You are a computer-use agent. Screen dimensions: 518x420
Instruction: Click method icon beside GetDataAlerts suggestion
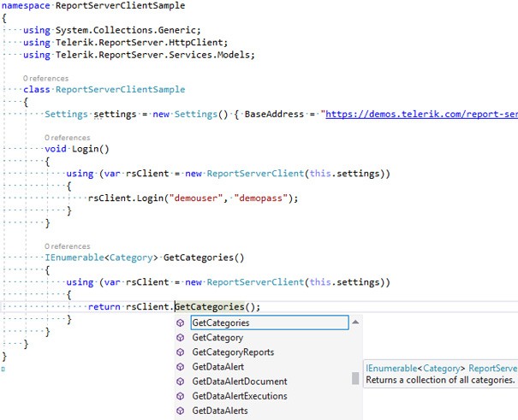tap(181, 411)
